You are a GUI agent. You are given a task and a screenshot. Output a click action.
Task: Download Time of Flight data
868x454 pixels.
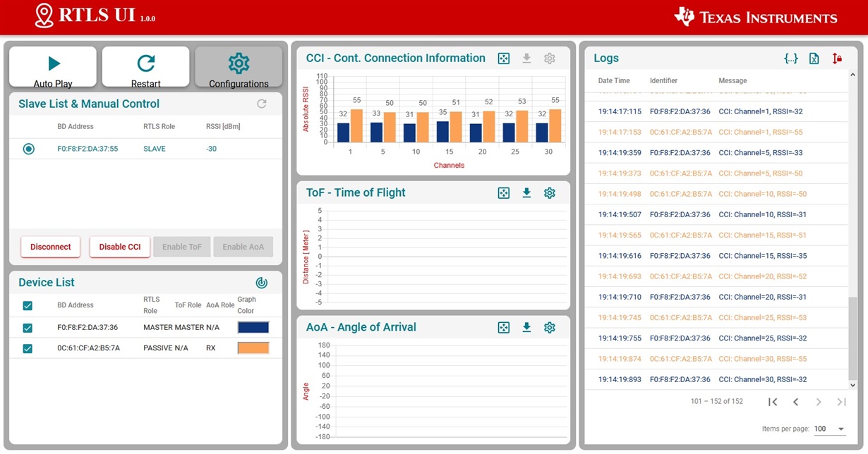coord(526,192)
